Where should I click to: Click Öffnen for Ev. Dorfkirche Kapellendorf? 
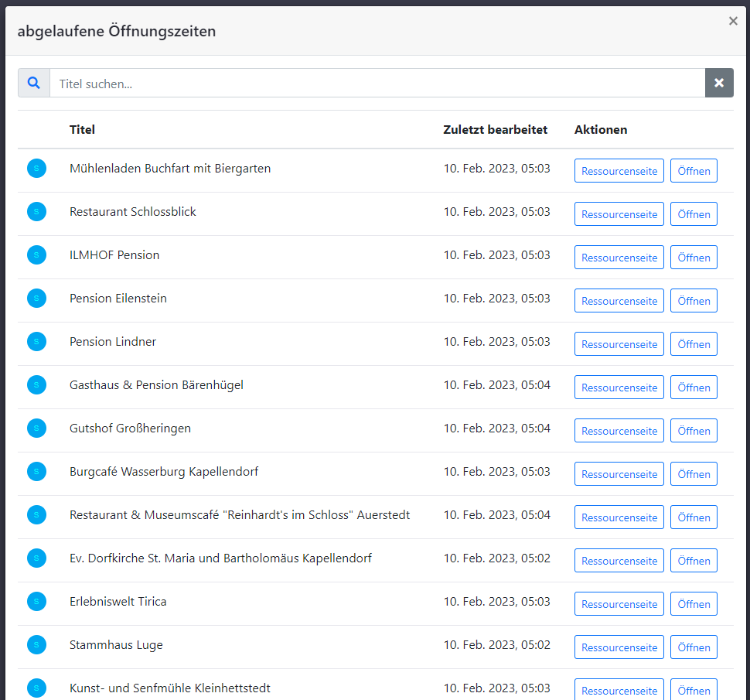[x=694, y=560]
